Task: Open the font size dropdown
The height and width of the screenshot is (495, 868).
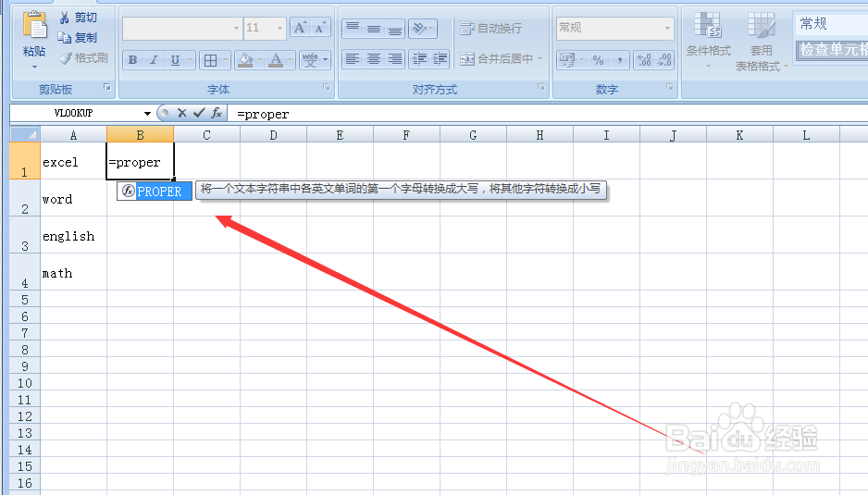Action: tap(279, 28)
